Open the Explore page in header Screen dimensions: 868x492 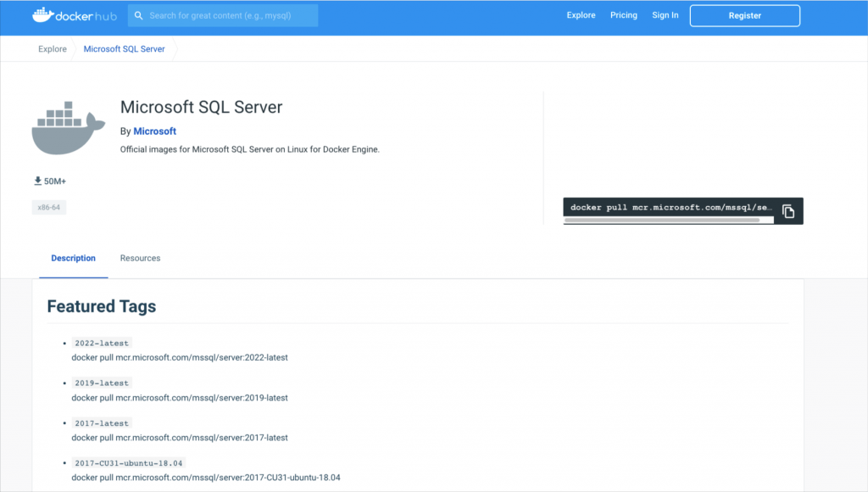point(581,15)
